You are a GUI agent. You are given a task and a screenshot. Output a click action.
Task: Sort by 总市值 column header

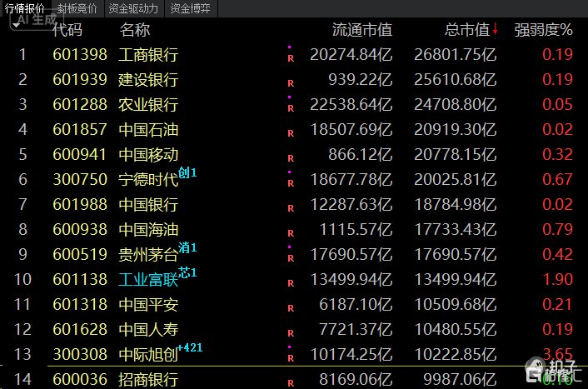click(467, 30)
